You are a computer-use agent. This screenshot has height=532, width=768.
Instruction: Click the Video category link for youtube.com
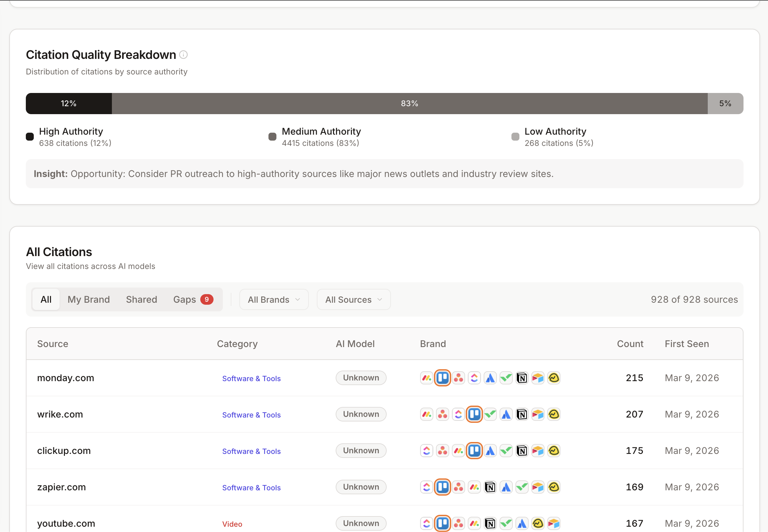pos(232,524)
